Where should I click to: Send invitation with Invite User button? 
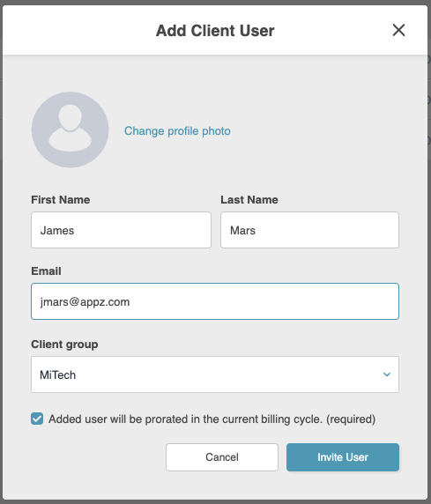(x=343, y=457)
